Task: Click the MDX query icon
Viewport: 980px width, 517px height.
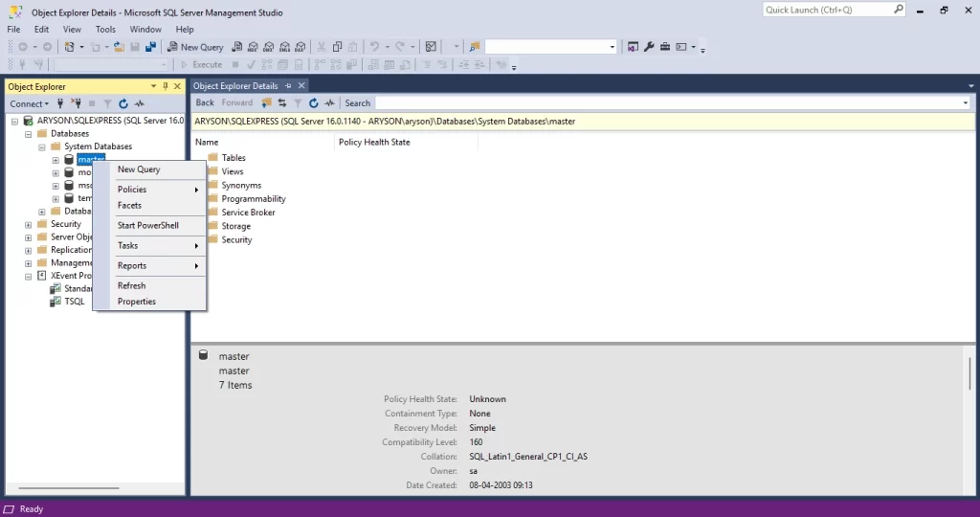Action: pyautogui.click(x=253, y=47)
